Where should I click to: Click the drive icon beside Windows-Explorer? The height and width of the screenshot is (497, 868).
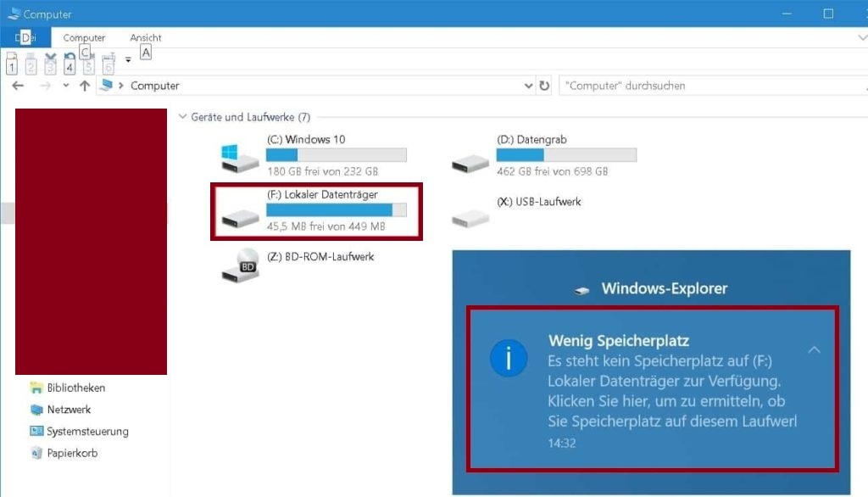coord(581,290)
